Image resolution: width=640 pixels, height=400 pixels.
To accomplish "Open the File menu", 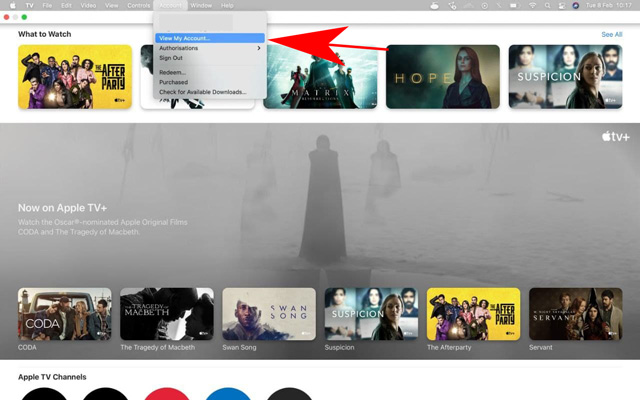I will click(47, 5).
